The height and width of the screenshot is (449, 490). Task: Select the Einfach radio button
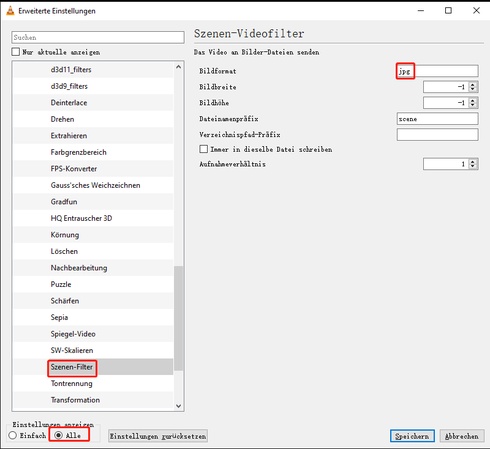click(x=13, y=436)
